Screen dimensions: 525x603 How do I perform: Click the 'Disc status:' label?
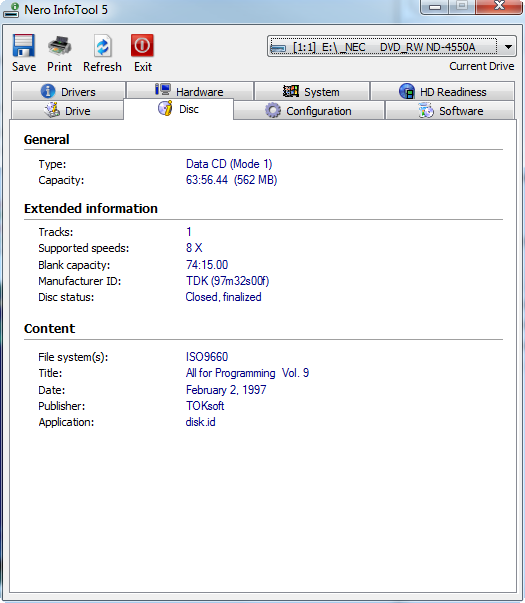click(66, 297)
